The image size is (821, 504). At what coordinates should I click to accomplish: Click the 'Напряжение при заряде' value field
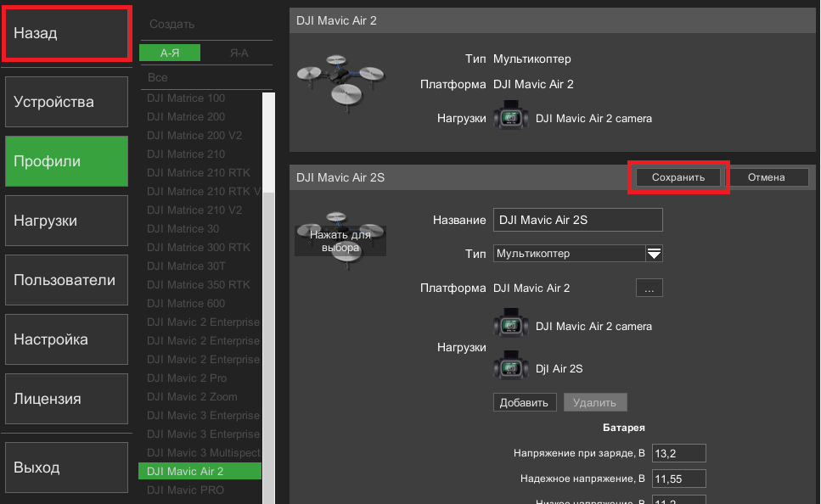point(678,453)
